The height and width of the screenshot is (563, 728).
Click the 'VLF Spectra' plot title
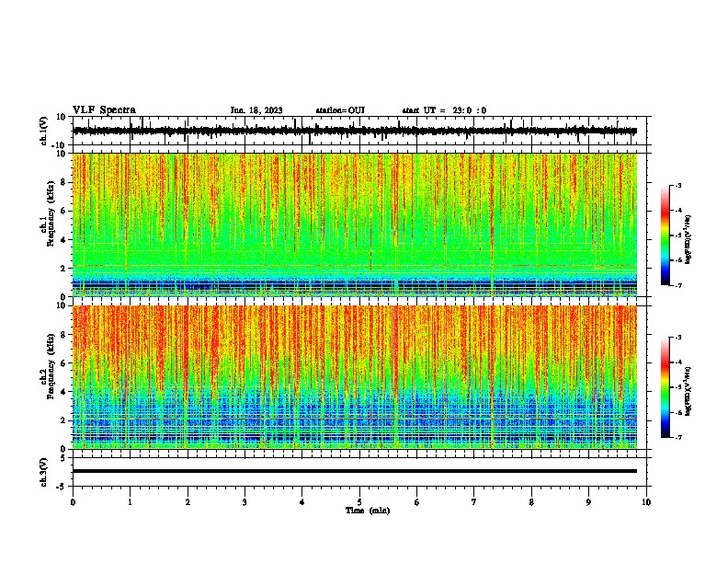click(x=104, y=110)
